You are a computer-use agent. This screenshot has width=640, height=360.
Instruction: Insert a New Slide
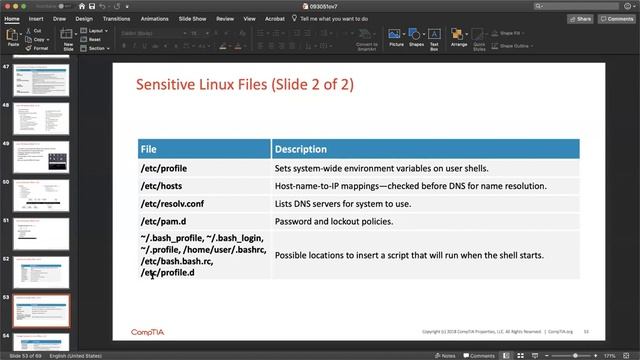tap(67, 40)
